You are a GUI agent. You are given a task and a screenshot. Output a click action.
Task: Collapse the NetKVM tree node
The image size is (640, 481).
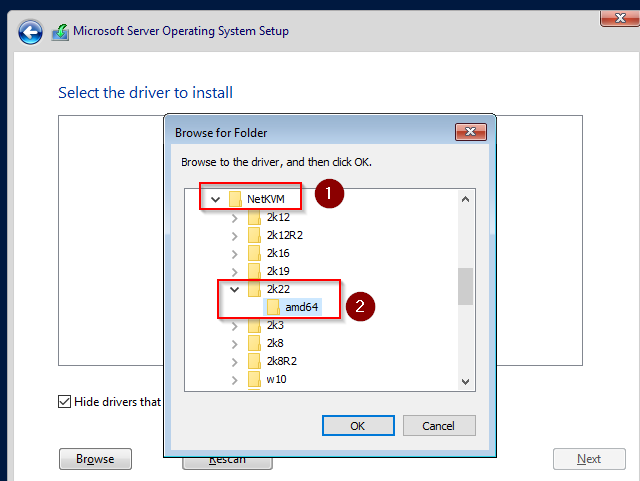[215, 199]
